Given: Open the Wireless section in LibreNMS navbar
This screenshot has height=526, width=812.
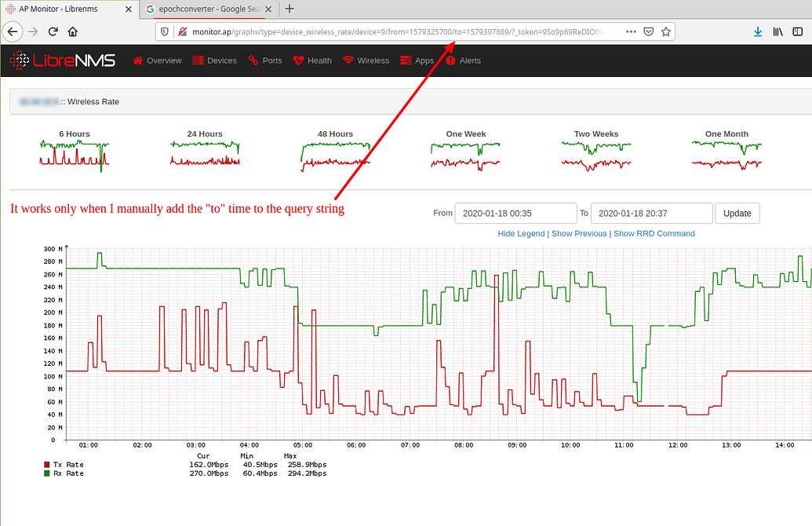Looking at the screenshot, I should [366, 60].
